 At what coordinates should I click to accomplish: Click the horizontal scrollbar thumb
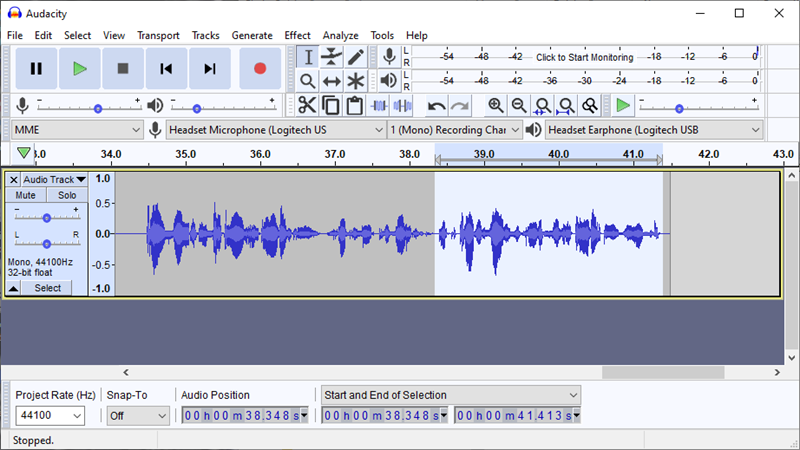pos(663,372)
